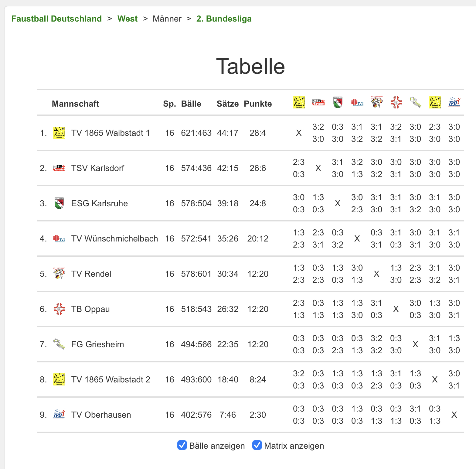Viewport: 476px width, 469px height.
Task: Click TV Wünschmichelbach logo in matrix header
Action: (357, 102)
